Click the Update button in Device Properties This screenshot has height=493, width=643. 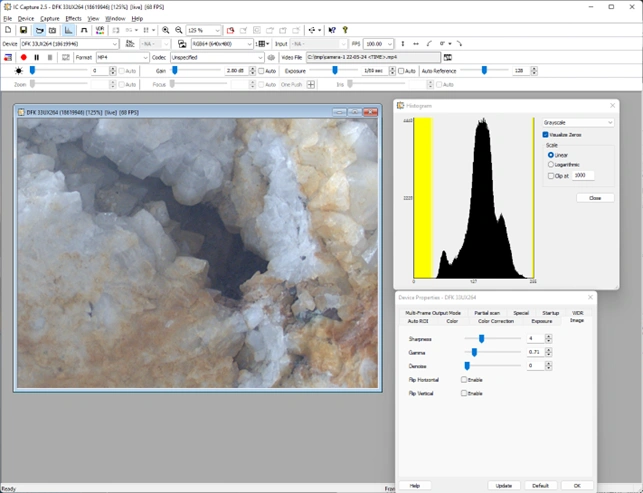503,485
